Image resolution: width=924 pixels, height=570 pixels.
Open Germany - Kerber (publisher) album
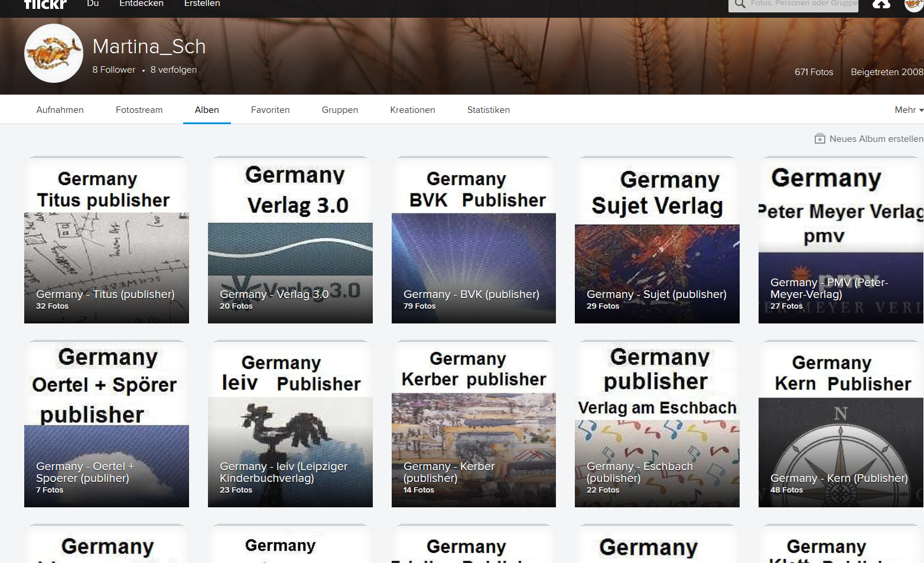[x=474, y=423]
